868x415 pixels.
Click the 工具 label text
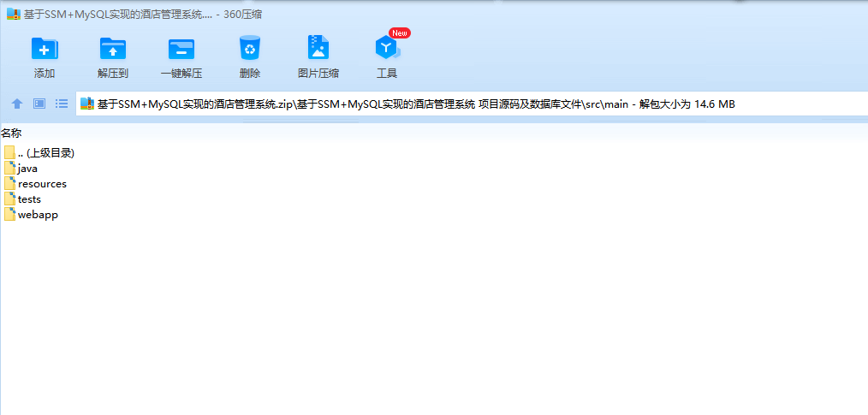tap(387, 74)
